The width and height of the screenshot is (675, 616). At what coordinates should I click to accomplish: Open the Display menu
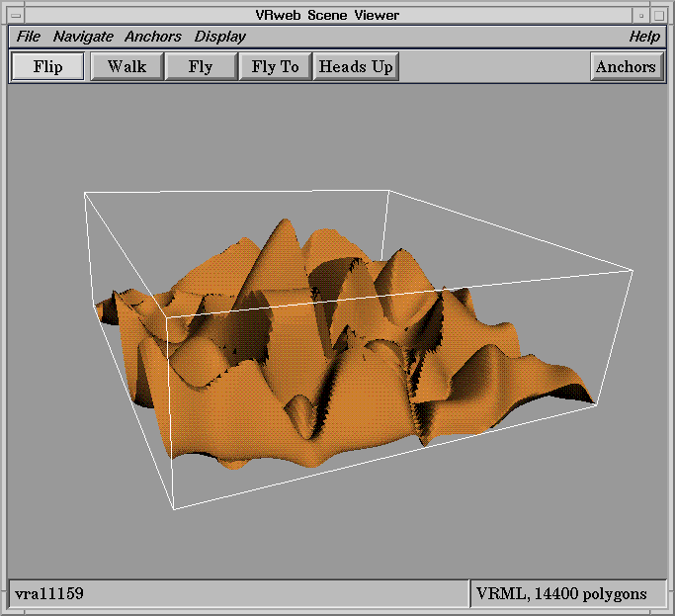click(x=219, y=37)
